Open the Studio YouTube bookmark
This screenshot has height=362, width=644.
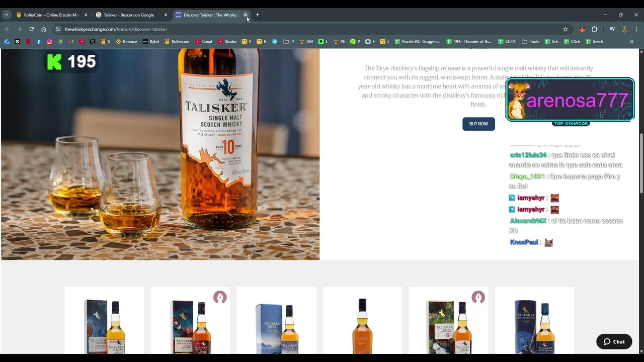pyautogui.click(x=227, y=42)
